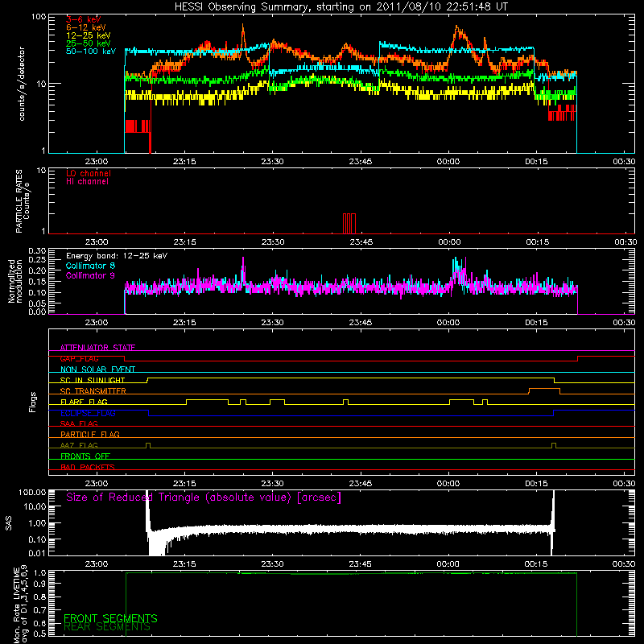Select the yellow 12-25 keV count-rate legend entry
The height and width of the screenshot is (644, 644).
[89, 35]
